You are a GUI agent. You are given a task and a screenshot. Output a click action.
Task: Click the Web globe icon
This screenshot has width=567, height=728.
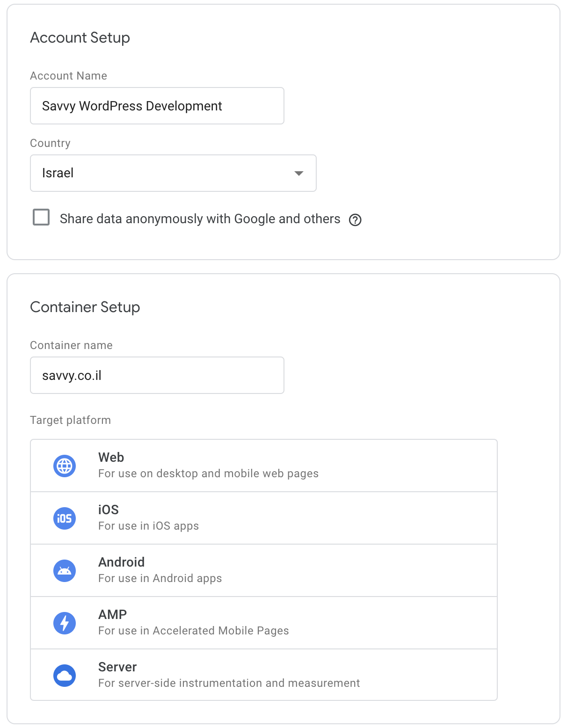tap(65, 466)
